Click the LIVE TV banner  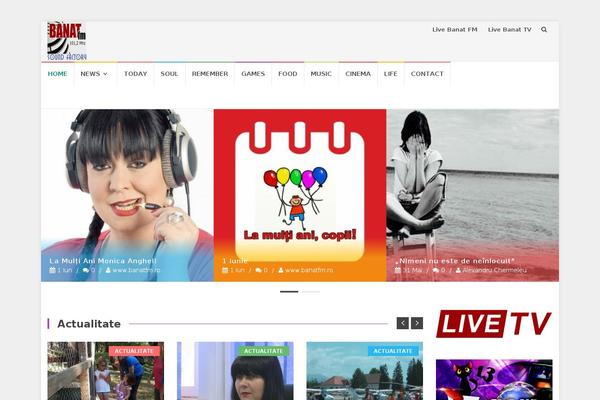click(494, 324)
